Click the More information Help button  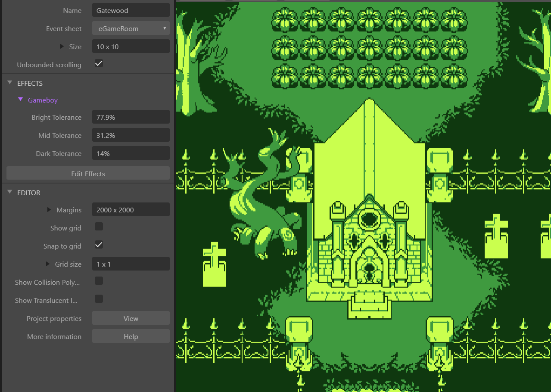[x=131, y=336]
